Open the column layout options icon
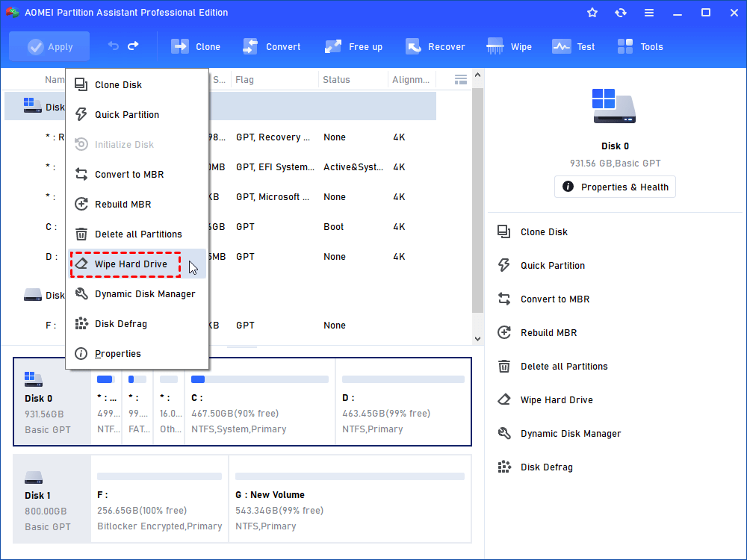Viewport: 747px width, 560px height. point(461,80)
